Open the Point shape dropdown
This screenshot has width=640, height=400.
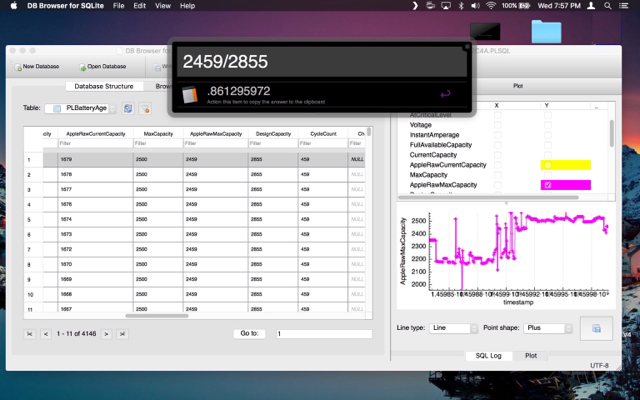pyautogui.click(x=547, y=328)
